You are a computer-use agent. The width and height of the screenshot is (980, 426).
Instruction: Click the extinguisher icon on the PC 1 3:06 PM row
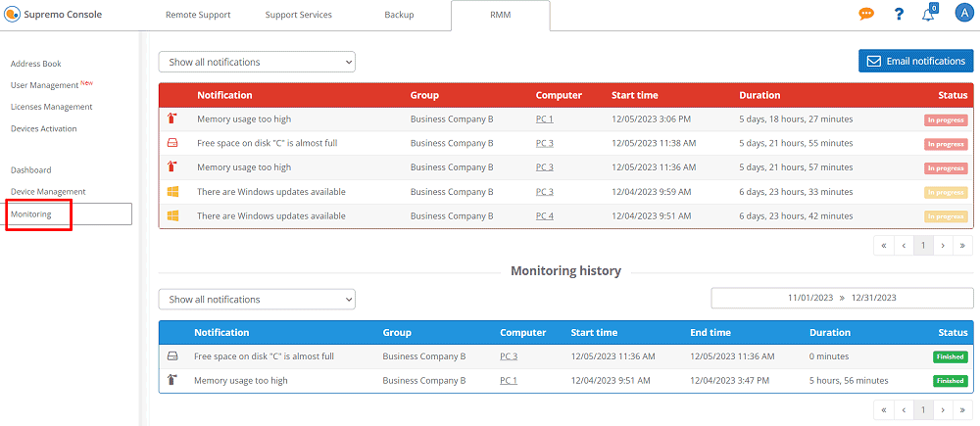click(x=172, y=118)
